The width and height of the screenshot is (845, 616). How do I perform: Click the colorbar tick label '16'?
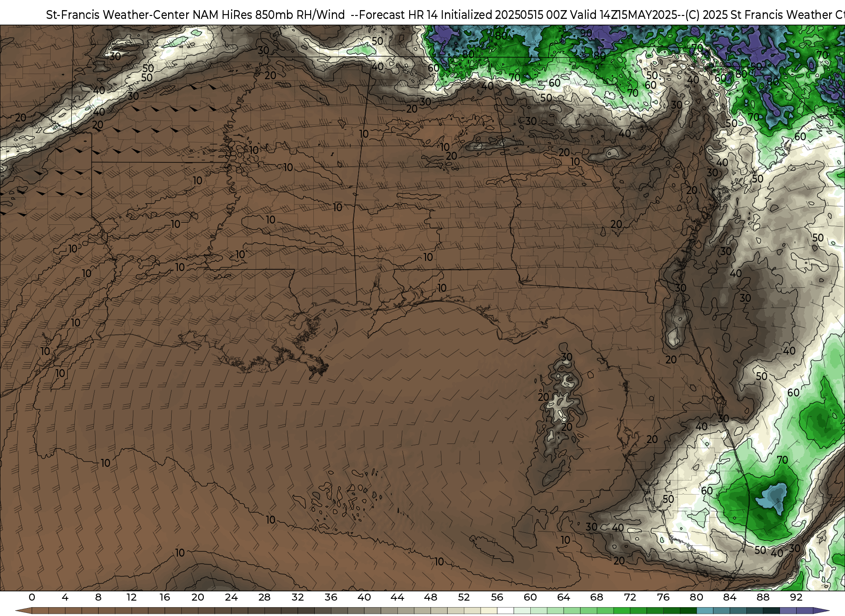(165, 597)
